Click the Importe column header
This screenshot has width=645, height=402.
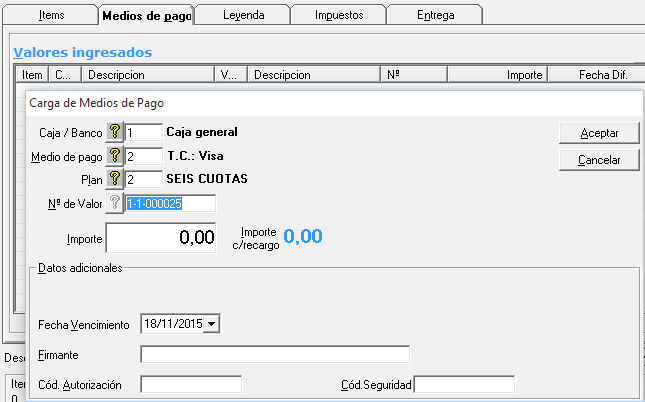tap(498, 75)
